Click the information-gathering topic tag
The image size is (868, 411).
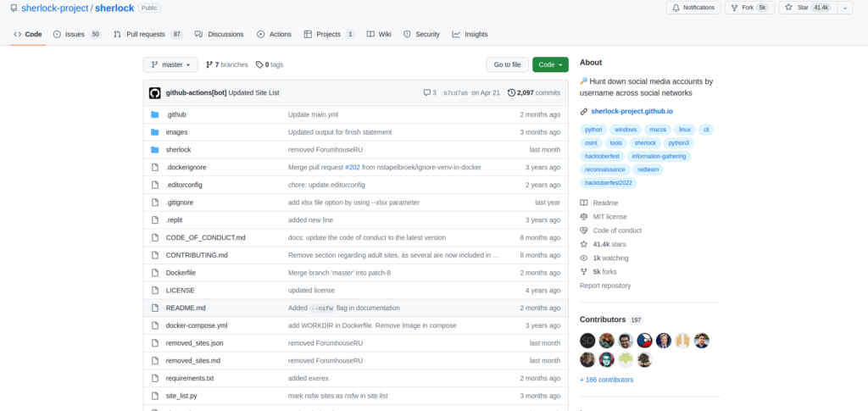point(659,157)
